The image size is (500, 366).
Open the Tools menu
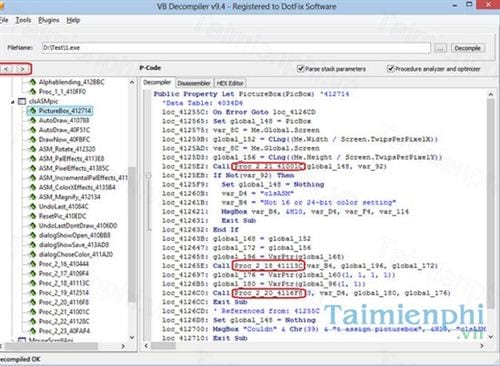click(x=23, y=20)
